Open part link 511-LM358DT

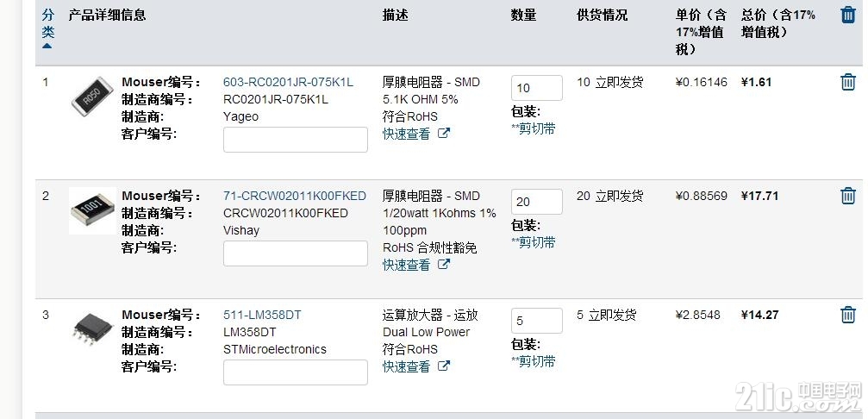point(262,315)
